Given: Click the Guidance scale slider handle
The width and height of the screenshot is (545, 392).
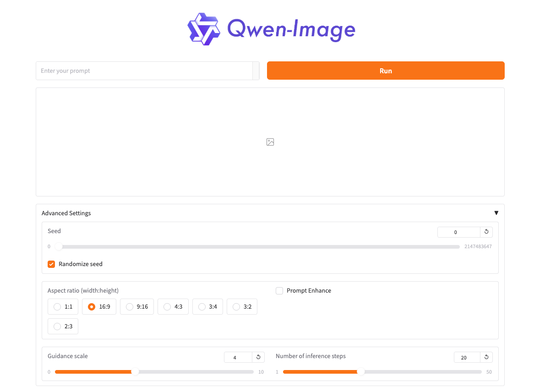Looking at the screenshot, I should (135, 372).
